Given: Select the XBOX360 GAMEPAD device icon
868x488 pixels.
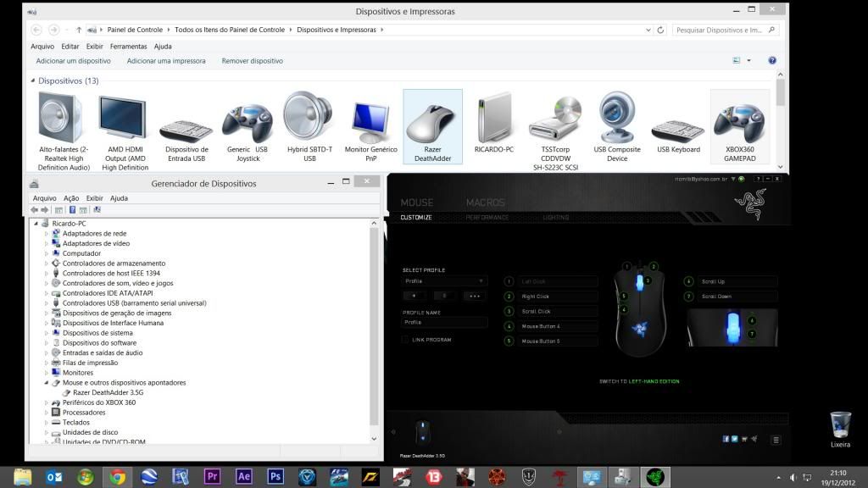Looking at the screenshot, I should click(x=739, y=127).
